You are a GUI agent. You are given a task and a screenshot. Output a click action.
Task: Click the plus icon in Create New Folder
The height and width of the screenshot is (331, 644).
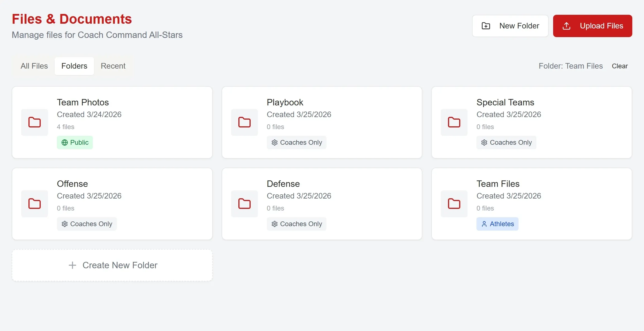72,265
